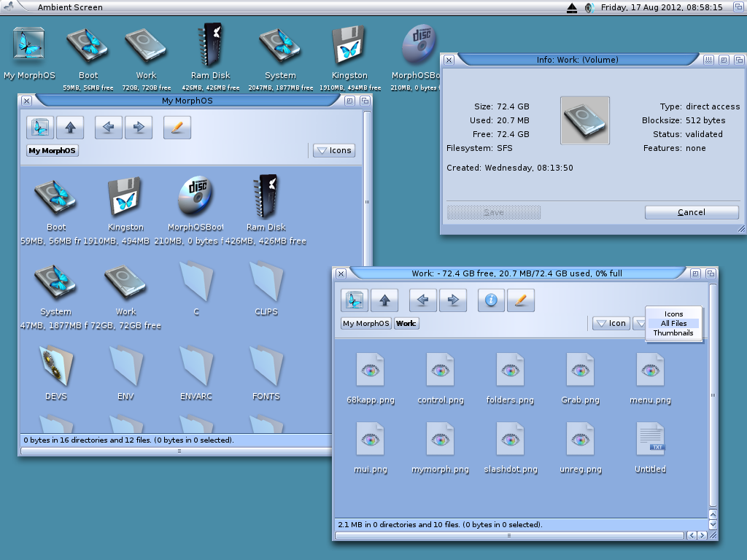
Task: Choose All Files from the popup menu
Action: point(673,323)
